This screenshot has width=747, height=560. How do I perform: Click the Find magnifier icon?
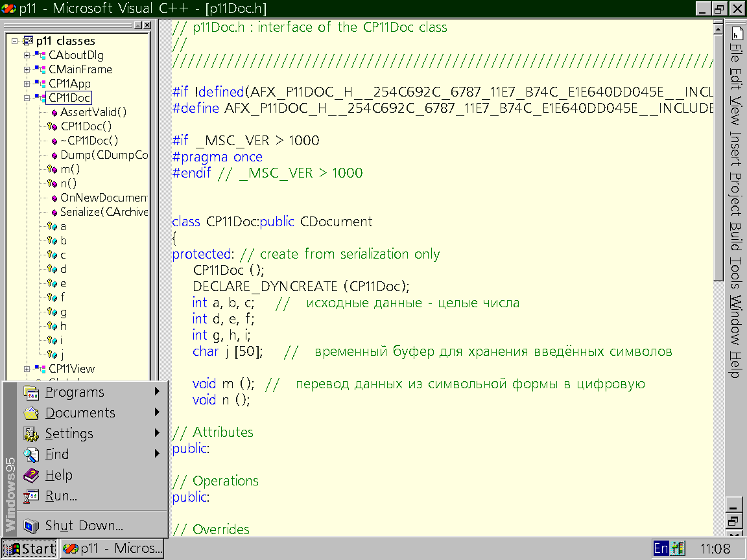tap(31, 454)
